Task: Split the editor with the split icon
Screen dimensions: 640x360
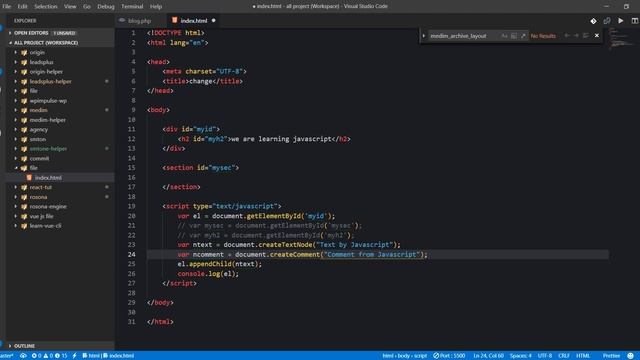Action: click(x=635, y=21)
